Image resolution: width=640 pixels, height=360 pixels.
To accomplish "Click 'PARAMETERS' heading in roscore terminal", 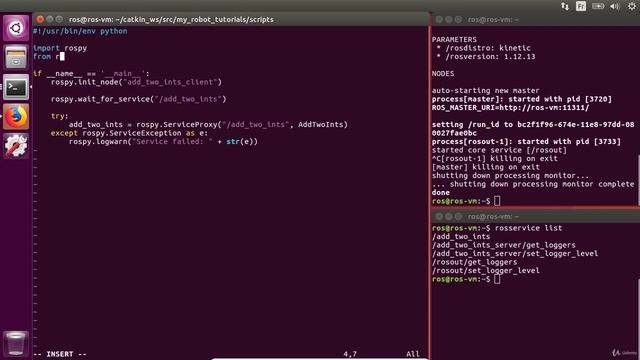I will point(454,40).
